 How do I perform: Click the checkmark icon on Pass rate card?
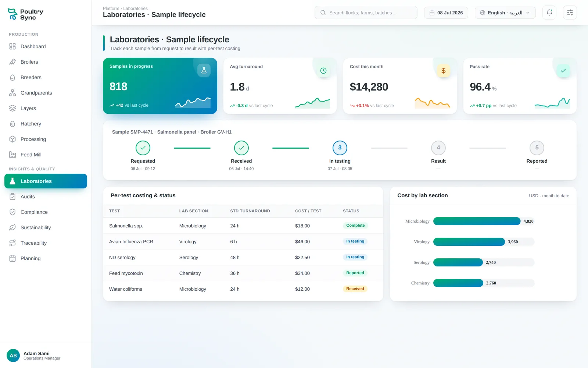click(x=563, y=71)
